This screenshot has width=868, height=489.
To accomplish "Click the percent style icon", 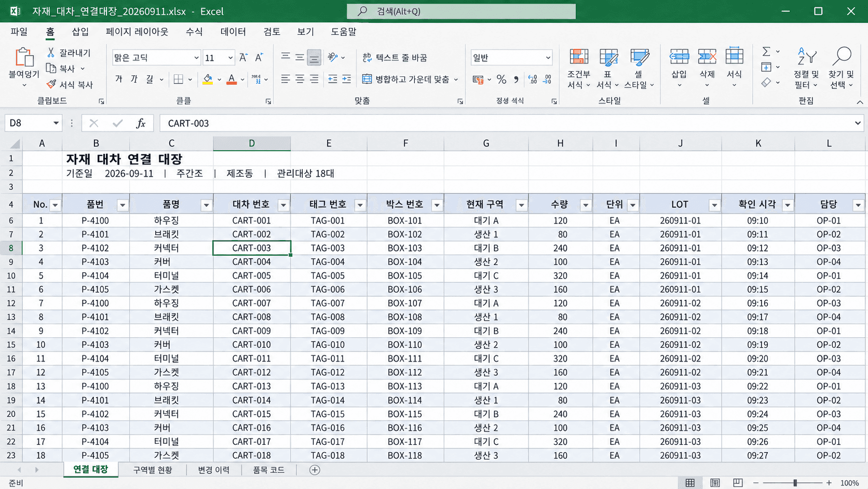I will pyautogui.click(x=501, y=80).
